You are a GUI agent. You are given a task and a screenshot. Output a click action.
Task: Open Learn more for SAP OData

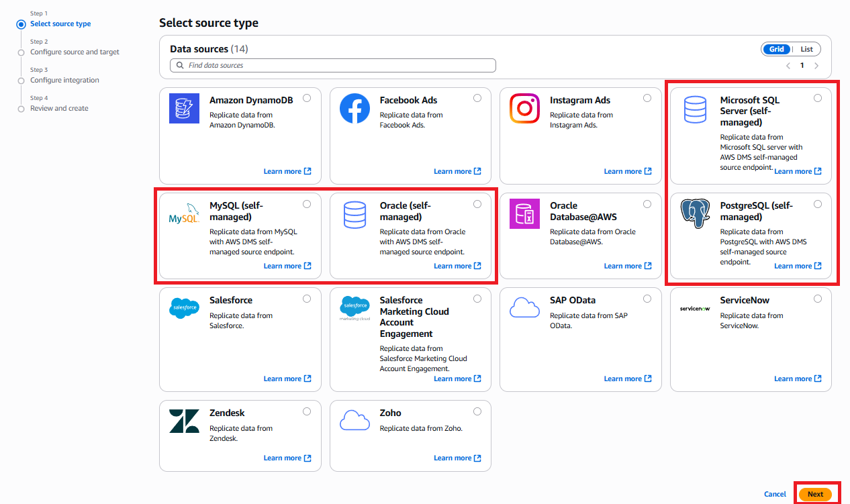pyautogui.click(x=628, y=379)
